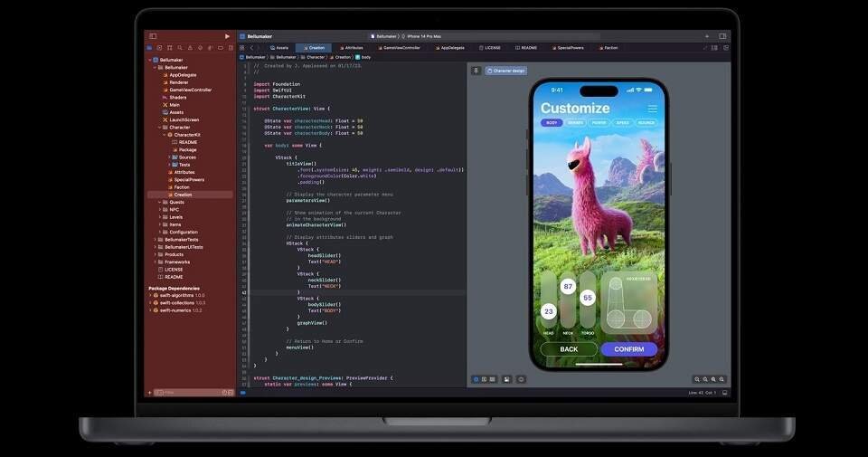This screenshot has width=868, height=457.
Task: Click the editor back arrow
Action: pos(251,47)
